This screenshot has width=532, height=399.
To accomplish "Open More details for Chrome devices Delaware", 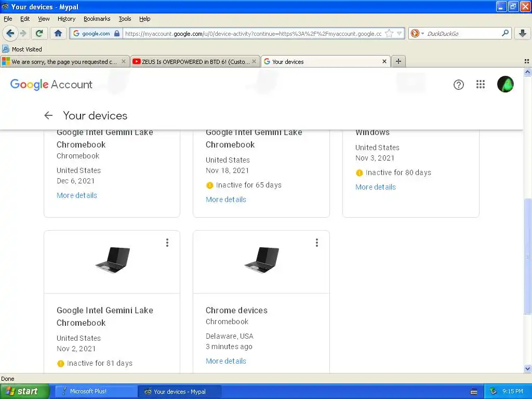I will pyautogui.click(x=225, y=361).
